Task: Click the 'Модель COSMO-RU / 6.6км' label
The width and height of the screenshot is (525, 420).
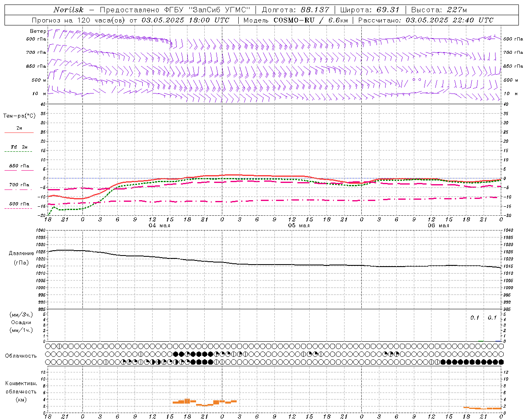Action: (295, 20)
